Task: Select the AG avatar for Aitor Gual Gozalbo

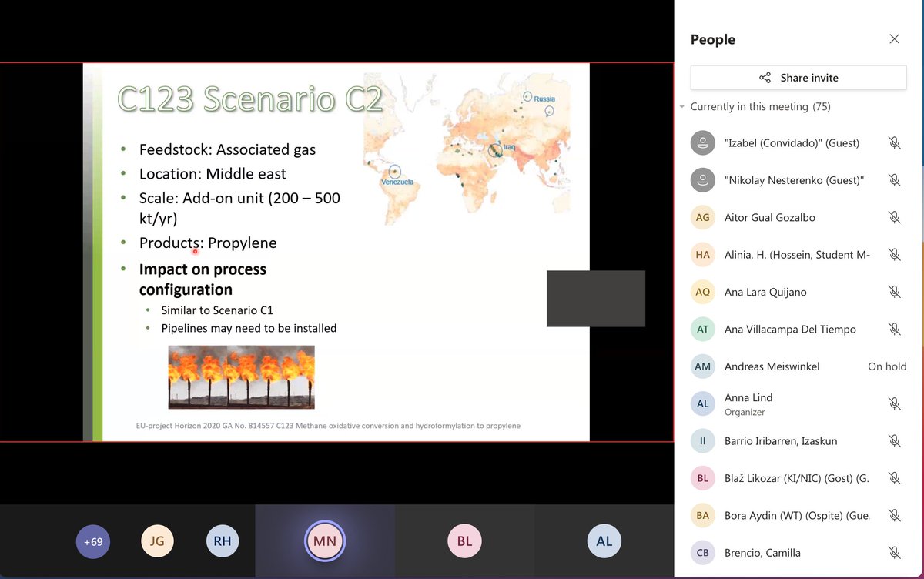Action: tap(703, 217)
